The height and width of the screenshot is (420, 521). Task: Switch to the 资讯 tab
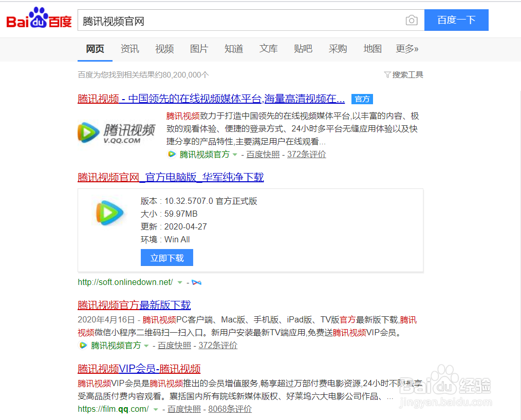coord(129,49)
